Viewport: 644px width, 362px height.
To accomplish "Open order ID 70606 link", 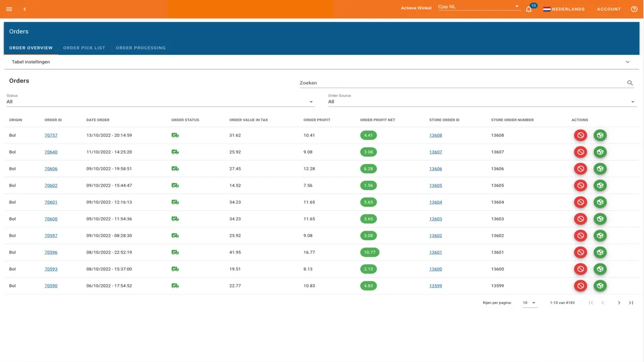I will point(51,168).
